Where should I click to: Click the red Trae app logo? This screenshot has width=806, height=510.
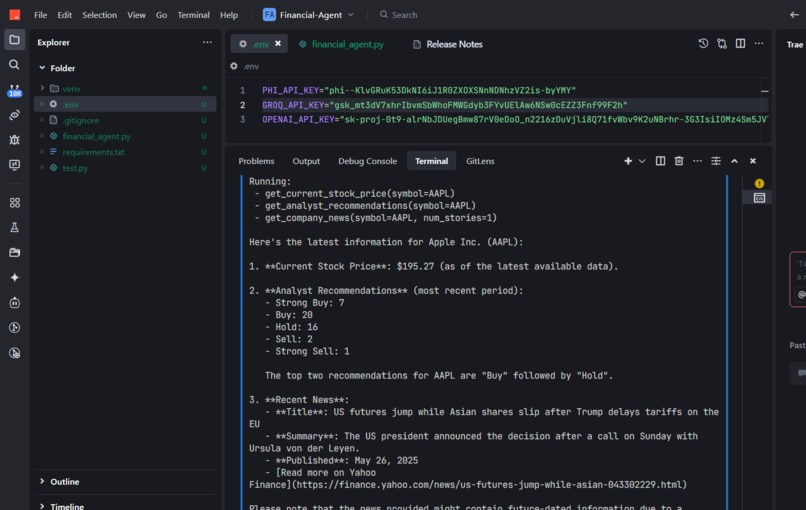coord(15,15)
